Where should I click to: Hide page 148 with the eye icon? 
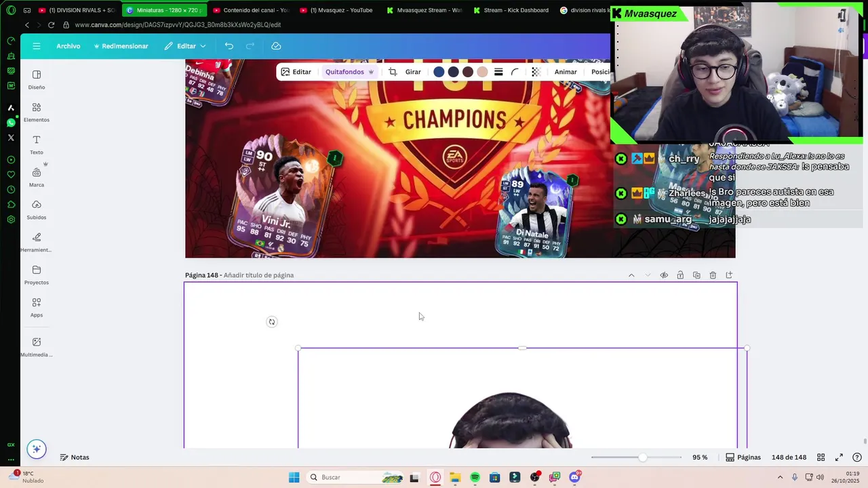point(664,275)
